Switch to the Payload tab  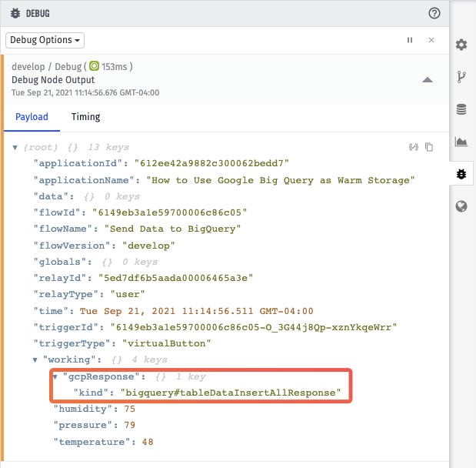[x=32, y=117]
